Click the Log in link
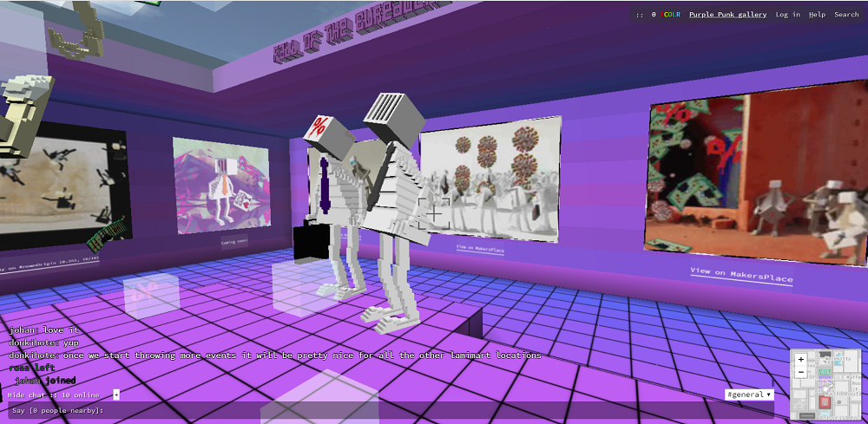The image size is (868, 424). pyautogui.click(x=787, y=15)
